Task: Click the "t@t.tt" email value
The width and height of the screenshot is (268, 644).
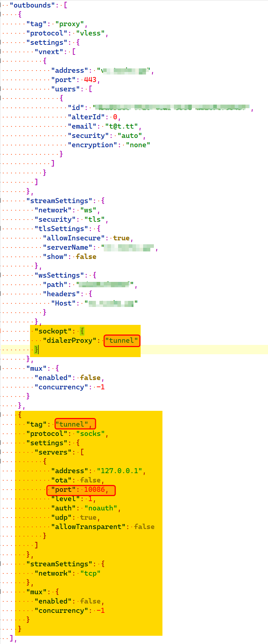Action: tap(122, 126)
